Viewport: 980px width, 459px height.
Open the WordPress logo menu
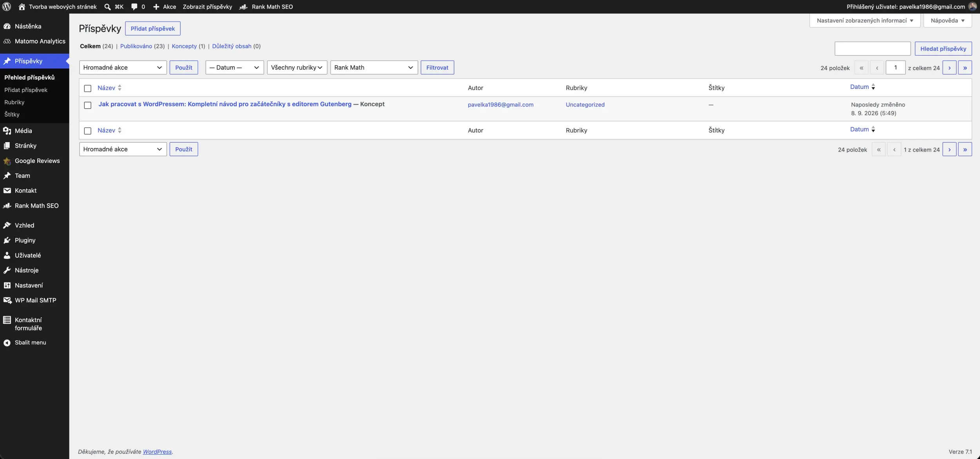click(7, 7)
